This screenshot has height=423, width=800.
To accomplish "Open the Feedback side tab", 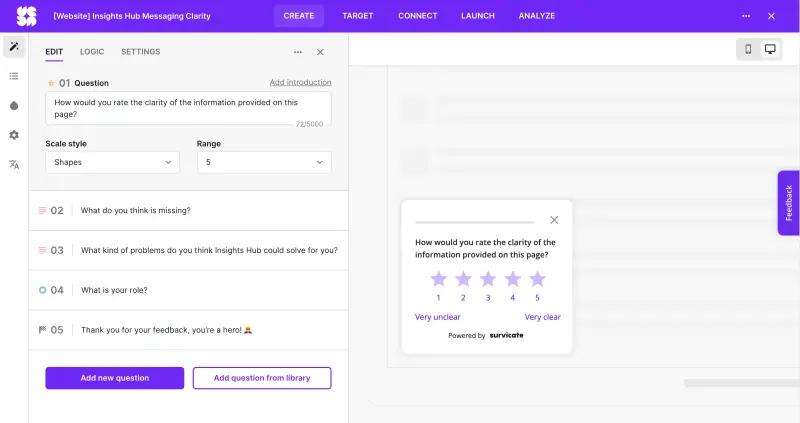I will pyautogui.click(x=789, y=203).
